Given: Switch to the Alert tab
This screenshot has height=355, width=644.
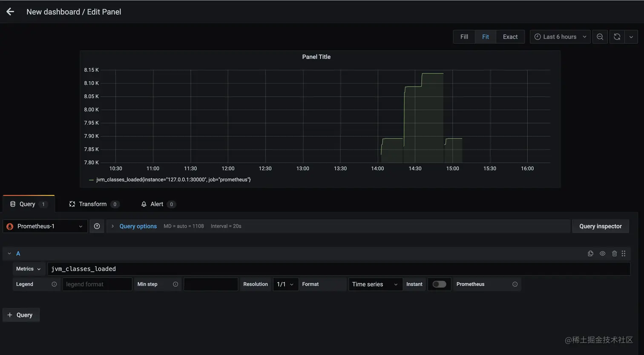Looking at the screenshot, I should (158, 204).
